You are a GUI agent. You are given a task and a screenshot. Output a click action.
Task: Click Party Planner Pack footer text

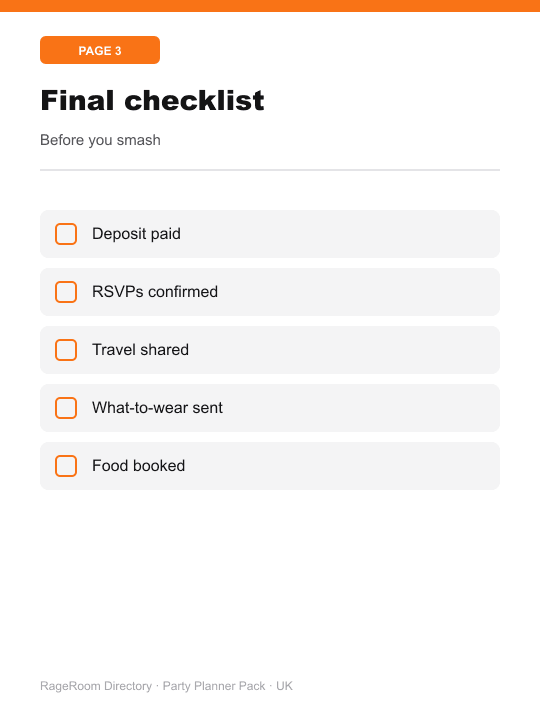pyautogui.click(x=214, y=686)
